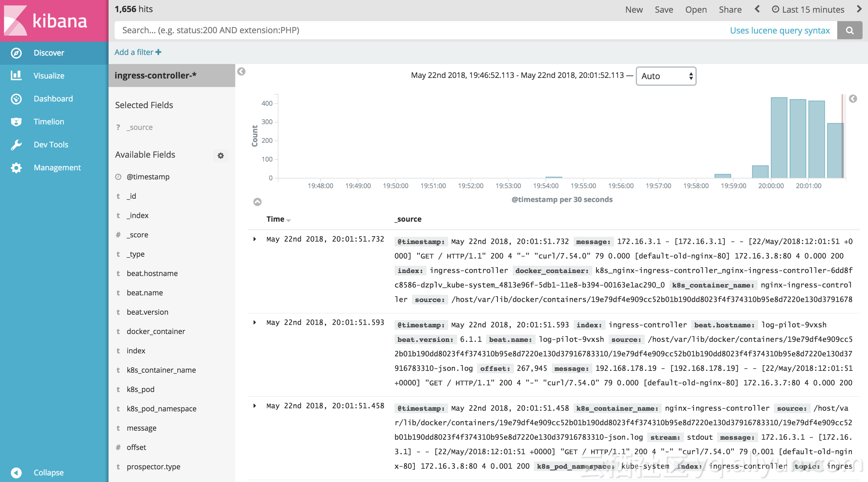Image resolution: width=868 pixels, height=482 pixels.
Task: Open the Timelion icon
Action: tap(16, 122)
